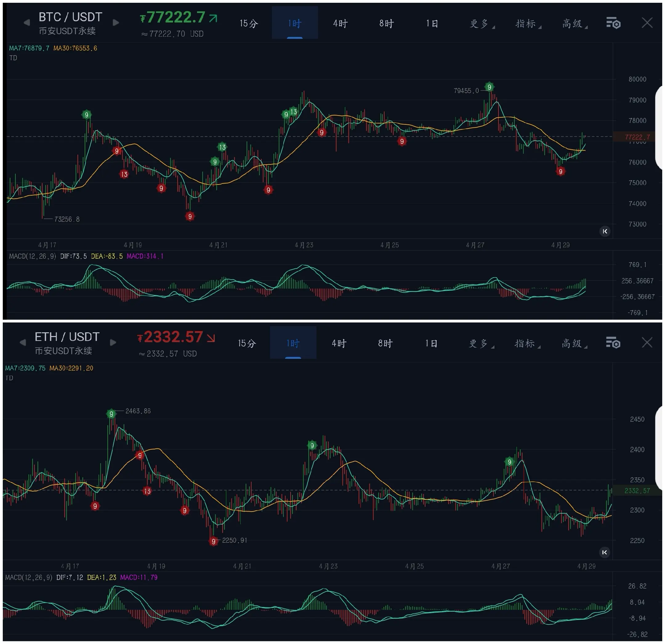
Task: Jump to latest candle on ETH chart
Action: pyautogui.click(x=604, y=552)
